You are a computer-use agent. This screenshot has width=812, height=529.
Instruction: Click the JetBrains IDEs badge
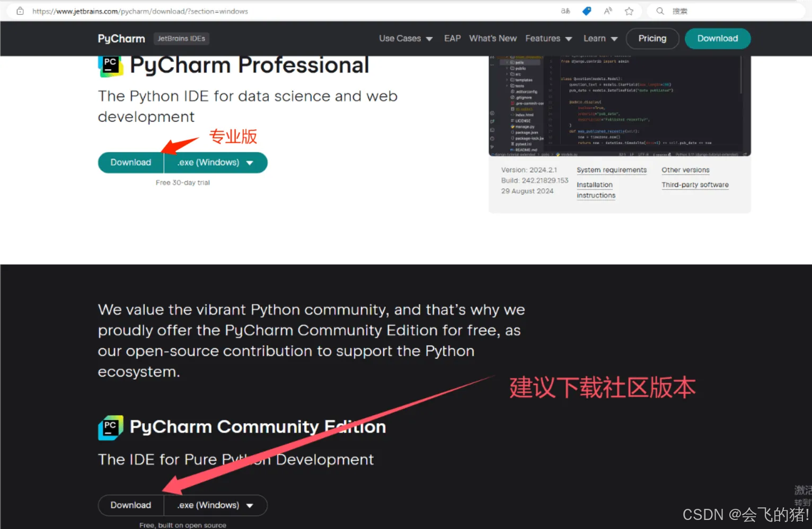pyautogui.click(x=181, y=39)
